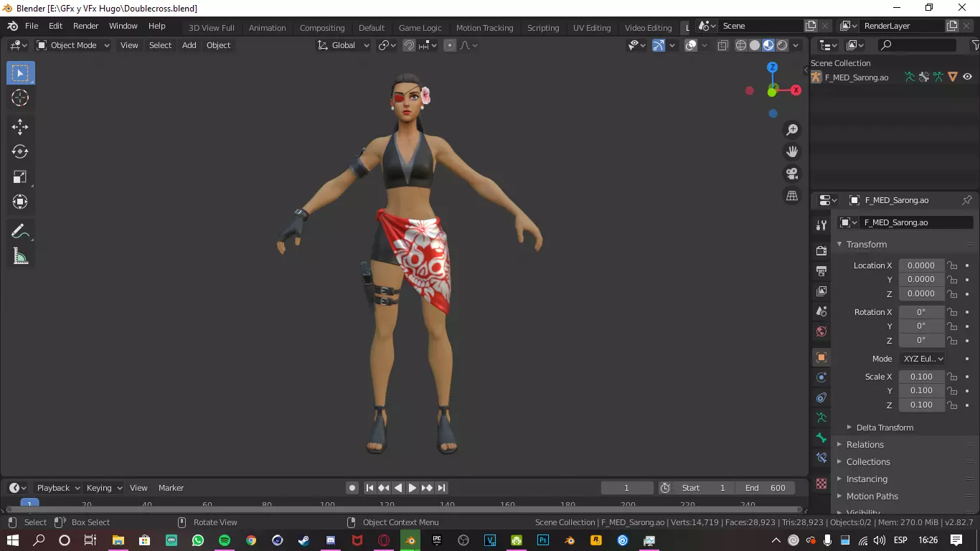The height and width of the screenshot is (551, 980).
Task: Open the viewport shading options dropdown arrow
Action: [796, 45]
